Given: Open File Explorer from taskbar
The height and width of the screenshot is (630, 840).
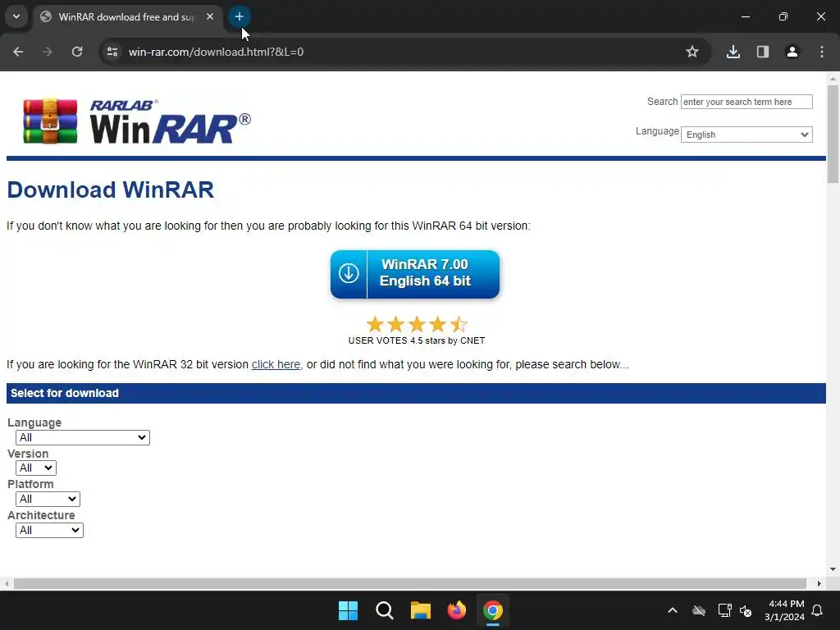Looking at the screenshot, I should click(421, 610).
